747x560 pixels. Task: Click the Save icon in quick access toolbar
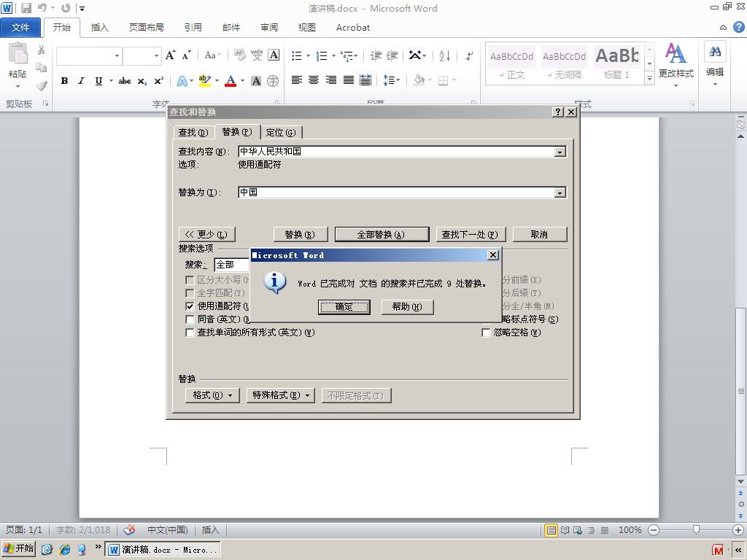point(27,8)
